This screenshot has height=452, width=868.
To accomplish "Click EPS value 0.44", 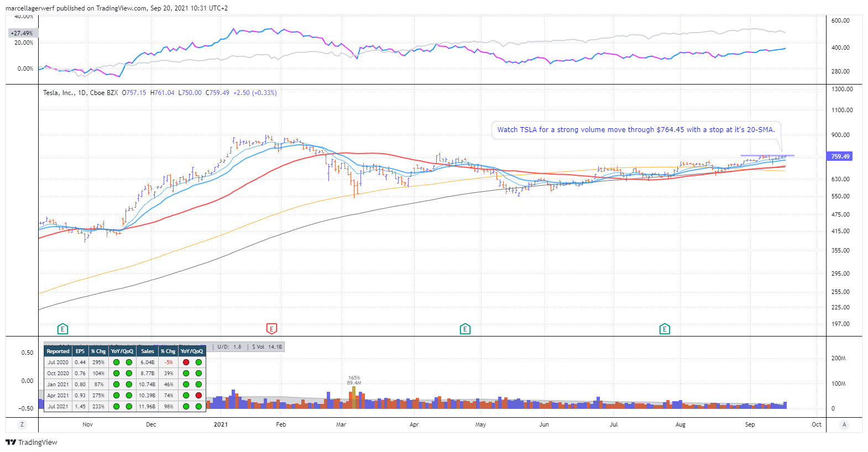I will [x=80, y=362].
